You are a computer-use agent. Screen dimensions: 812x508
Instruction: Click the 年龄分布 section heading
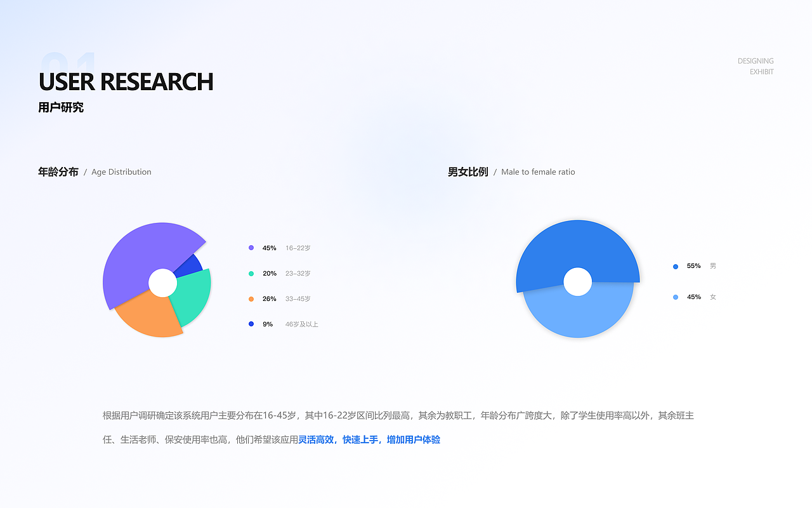coord(58,171)
